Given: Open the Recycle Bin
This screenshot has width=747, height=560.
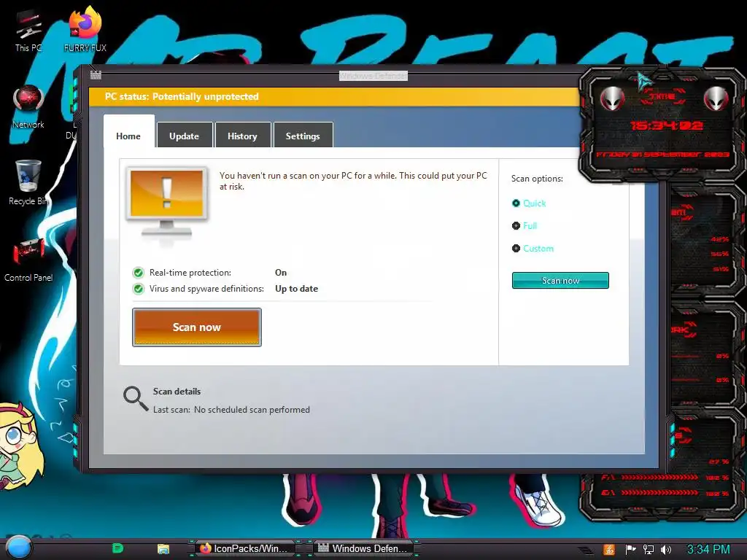Looking at the screenshot, I should [x=28, y=183].
